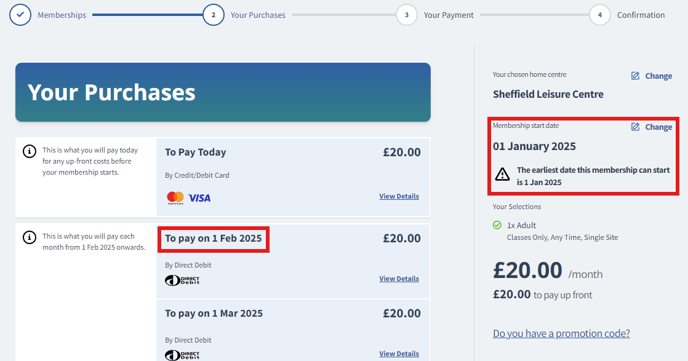
Task: Click the VISA logo
Action: [x=200, y=198]
